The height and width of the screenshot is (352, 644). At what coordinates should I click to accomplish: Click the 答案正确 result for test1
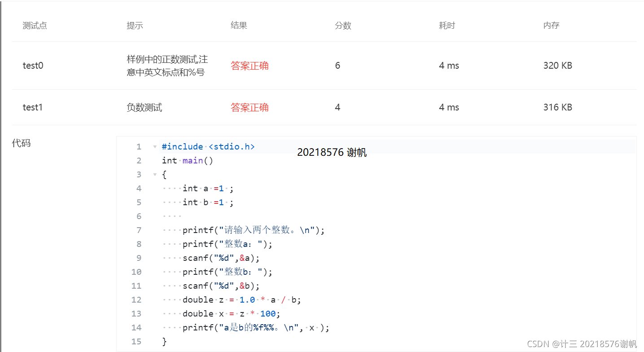tap(250, 107)
